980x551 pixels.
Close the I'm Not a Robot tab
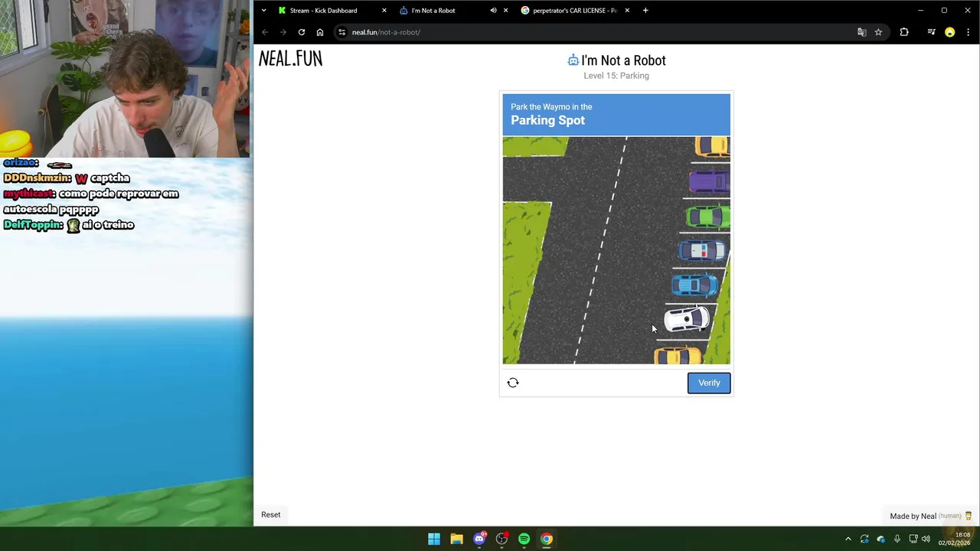[x=506, y=11]
